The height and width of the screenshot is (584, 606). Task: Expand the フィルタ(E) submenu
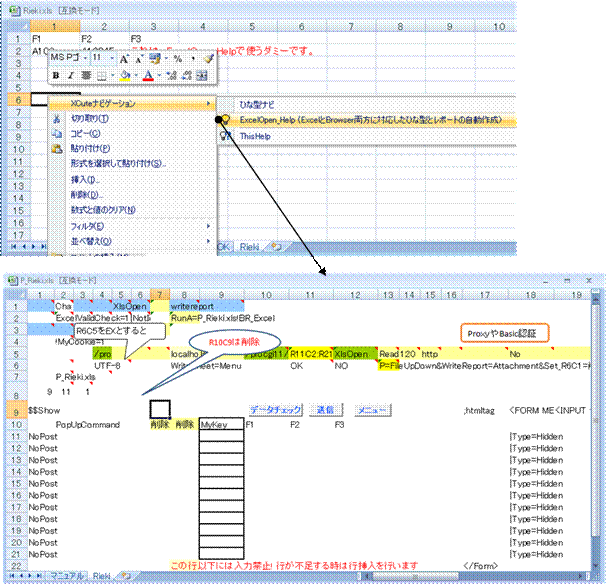(x=132, y=226)
